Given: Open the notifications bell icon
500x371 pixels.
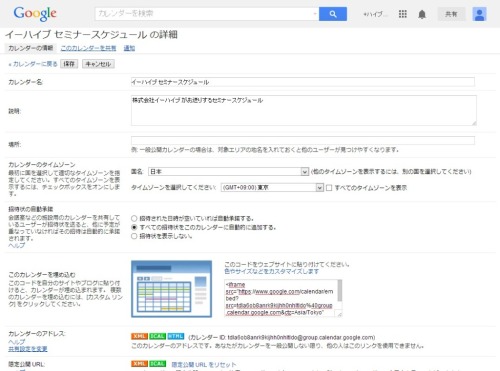Looking at the screenshot, I should [422, 14].
